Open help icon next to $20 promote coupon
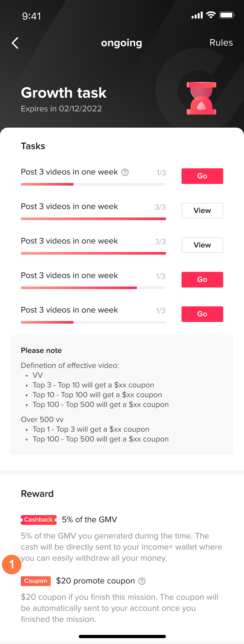244x644 pixels. coord(142,581)
